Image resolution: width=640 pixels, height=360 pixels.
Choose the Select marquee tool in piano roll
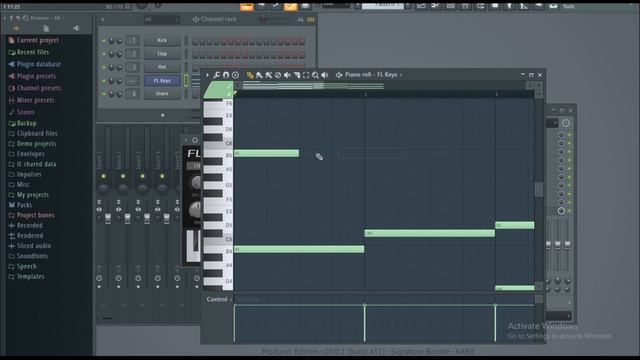[306, 75]
